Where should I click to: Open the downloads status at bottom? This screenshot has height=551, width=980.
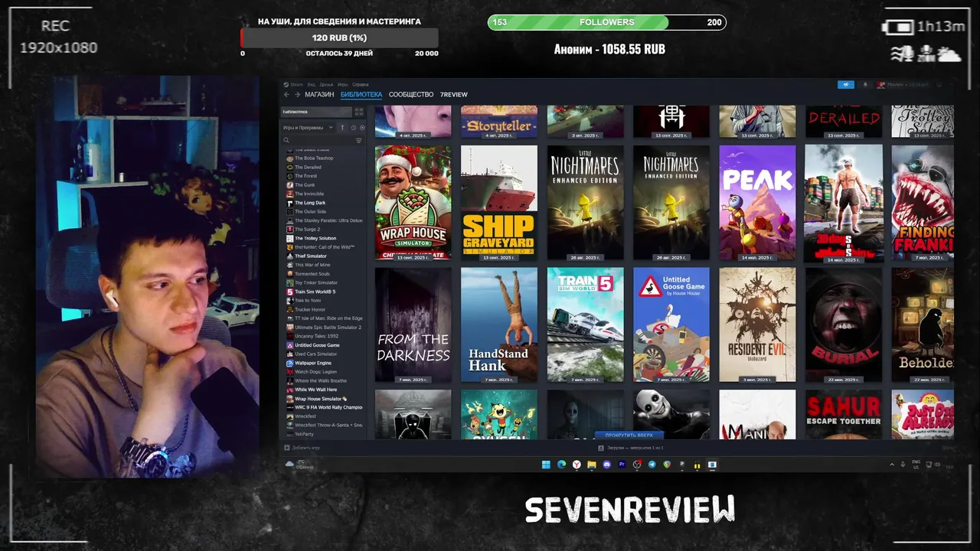pos(630,448)
